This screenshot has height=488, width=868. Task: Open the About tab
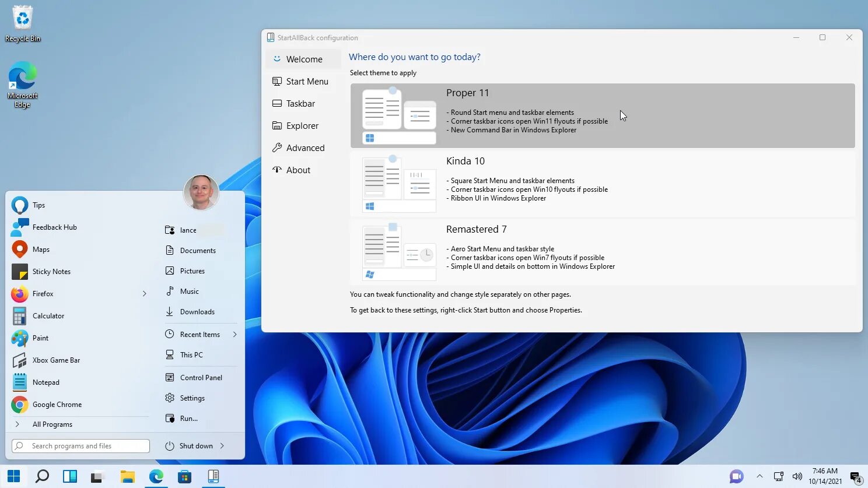click(x=303, y=170)
